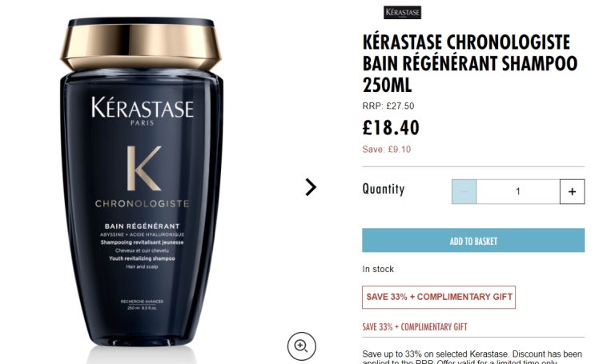
Task: Add the shampoo to basket
Action: [x=473, y=240]
